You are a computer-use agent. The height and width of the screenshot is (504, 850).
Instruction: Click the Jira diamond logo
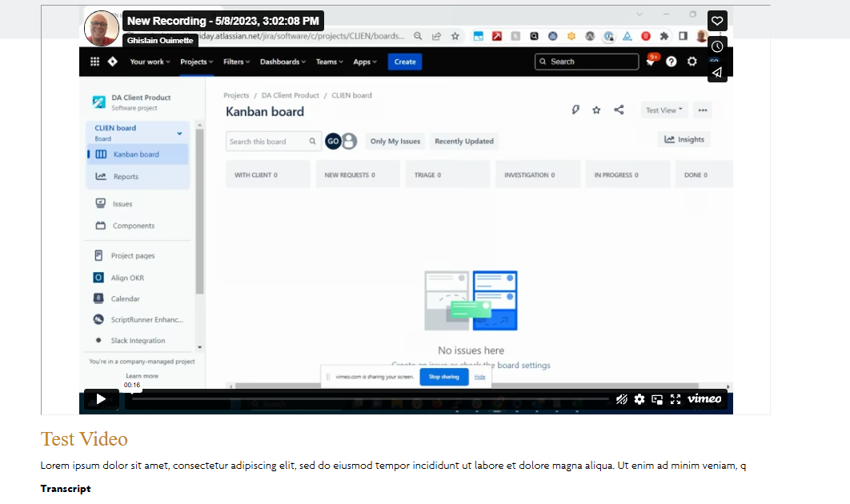point(113,62)
